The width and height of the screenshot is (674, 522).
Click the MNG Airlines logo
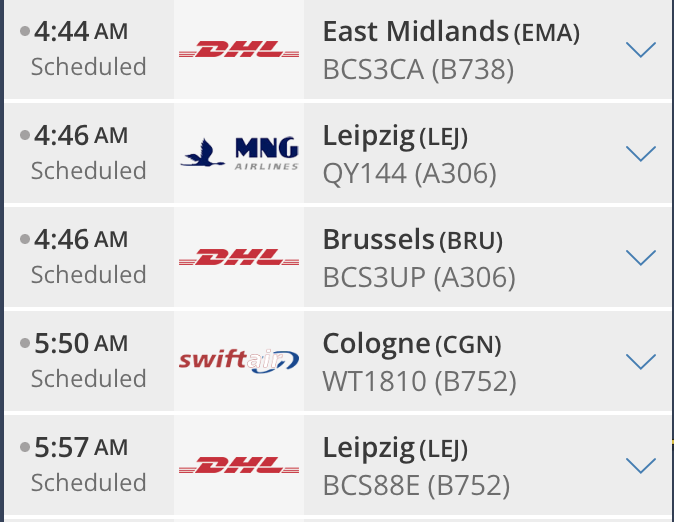(x=239, y=153)
